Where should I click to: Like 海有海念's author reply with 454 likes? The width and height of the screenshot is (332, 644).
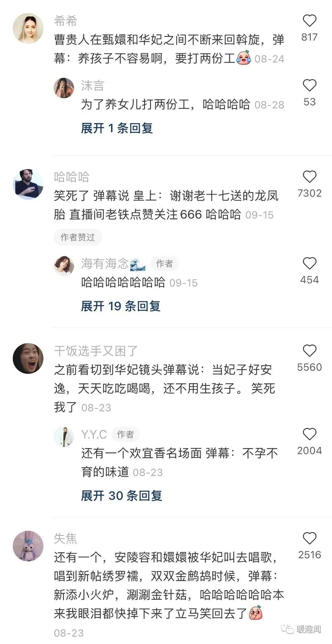coord(309,264)
